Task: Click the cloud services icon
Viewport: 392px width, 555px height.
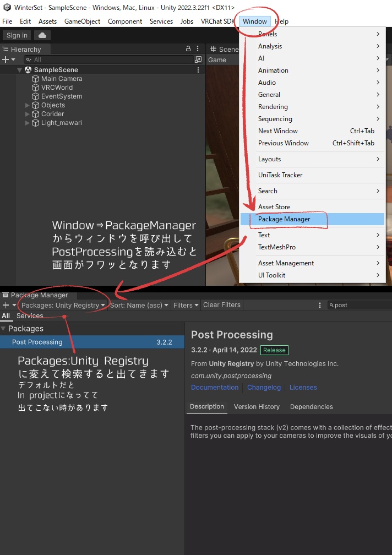Action: 42,35
